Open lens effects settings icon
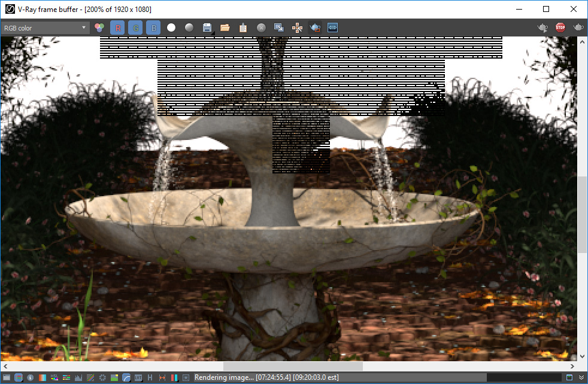The height and width of the screenshot is (384, 588). [x=186, y=377]
